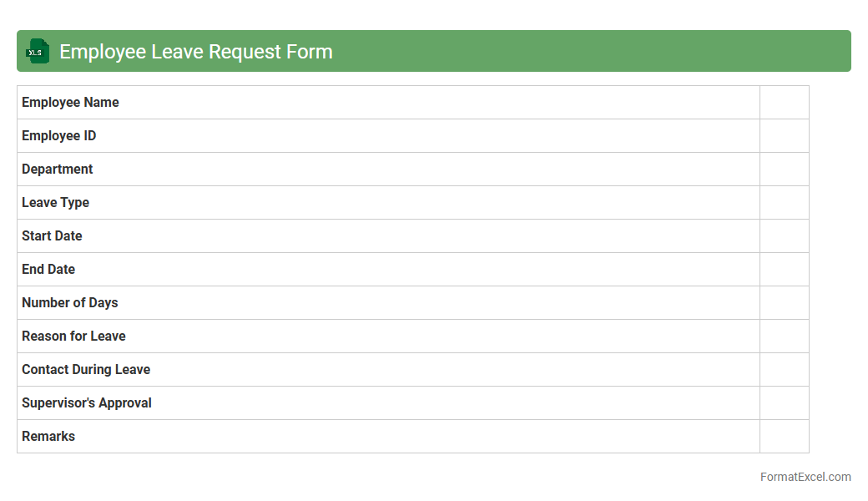Image resolution: width=868 pixels, height=501 pixels.
Task: Select the Start Date input cell
Action: click(784, 236)
